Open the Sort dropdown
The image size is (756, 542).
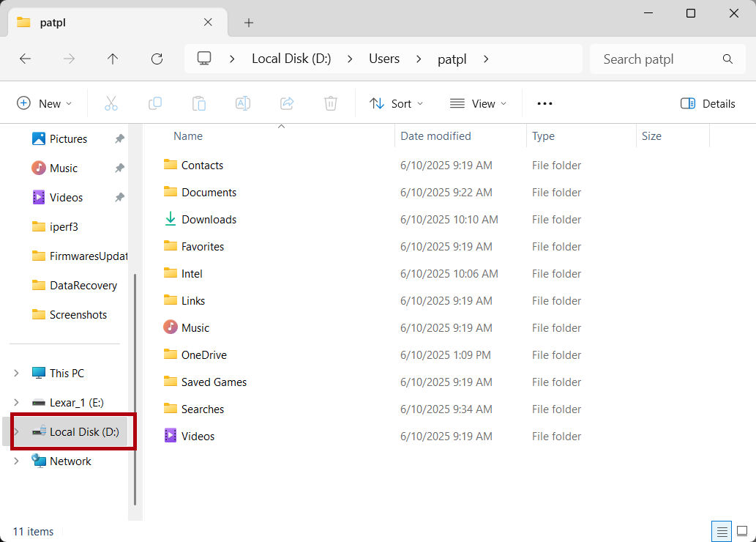(396, 103)
